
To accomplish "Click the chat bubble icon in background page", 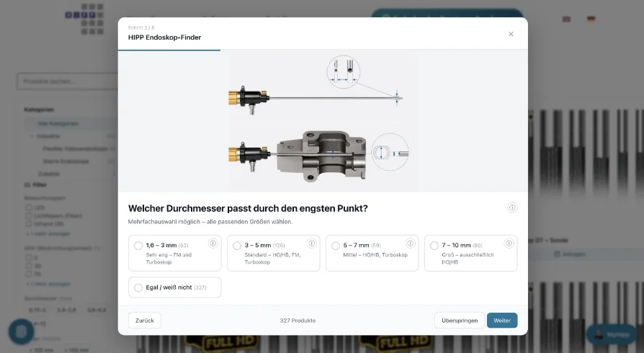I will click(22, 331).
